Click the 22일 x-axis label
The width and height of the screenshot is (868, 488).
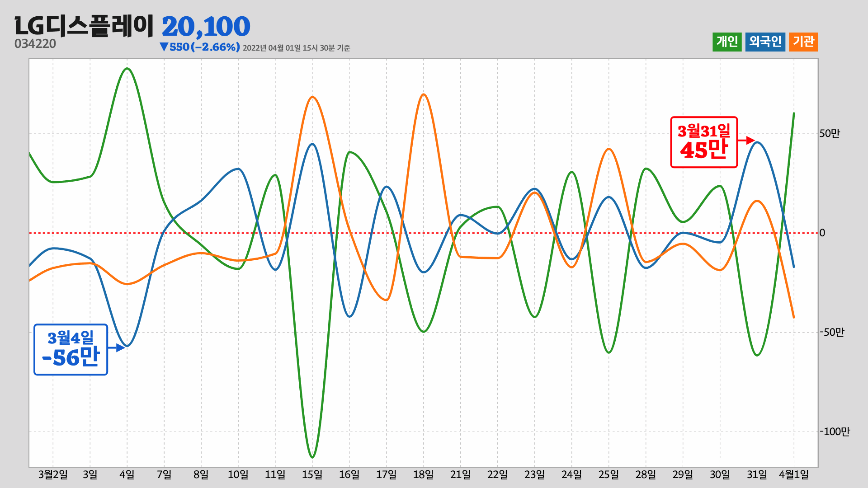click(x=498, y=474)
